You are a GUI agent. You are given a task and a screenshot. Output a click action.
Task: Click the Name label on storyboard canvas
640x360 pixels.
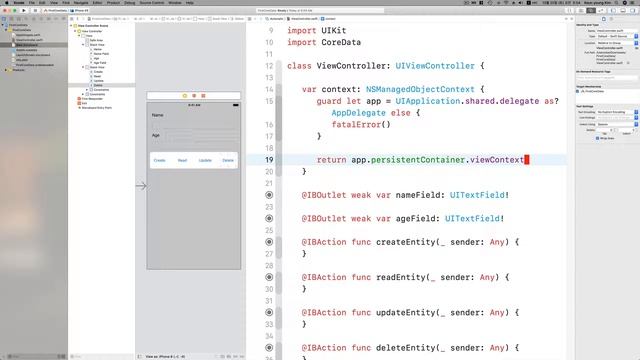[x=157, y=115]
